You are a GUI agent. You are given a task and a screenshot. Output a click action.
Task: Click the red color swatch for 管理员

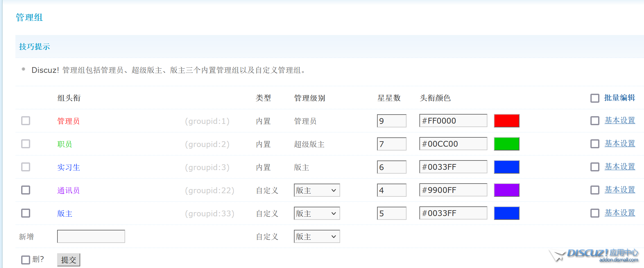(x=506, y=121)
